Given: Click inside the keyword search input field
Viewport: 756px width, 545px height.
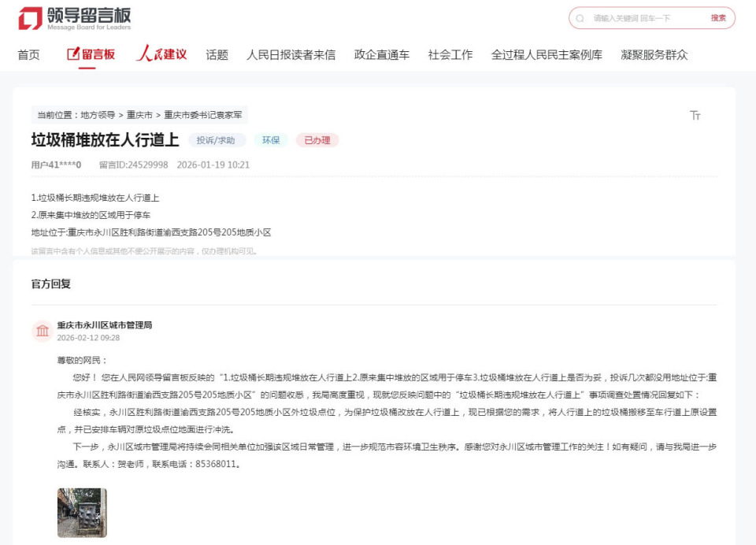Looking at the screenshot, I should [630, 17].
